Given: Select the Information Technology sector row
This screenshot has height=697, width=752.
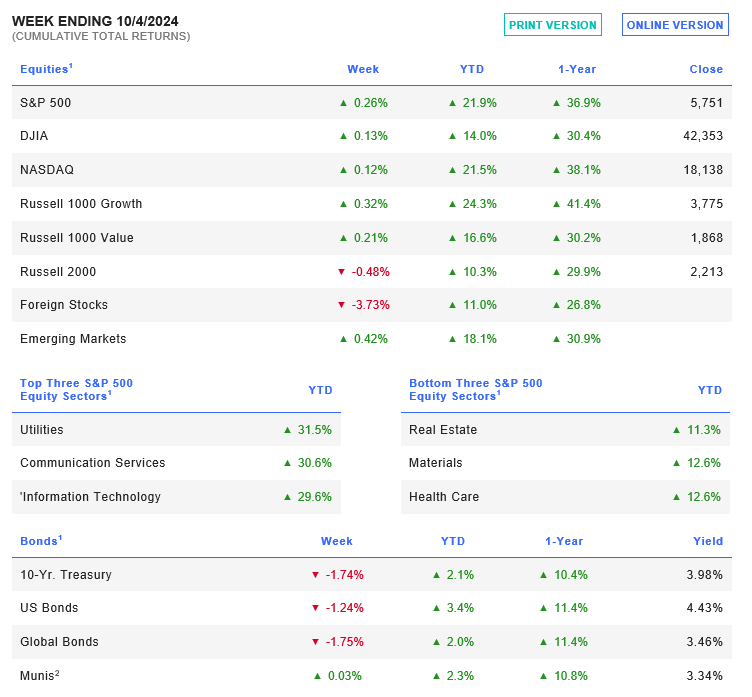Looking at the screenshot, I should click(x=176, y=497).
